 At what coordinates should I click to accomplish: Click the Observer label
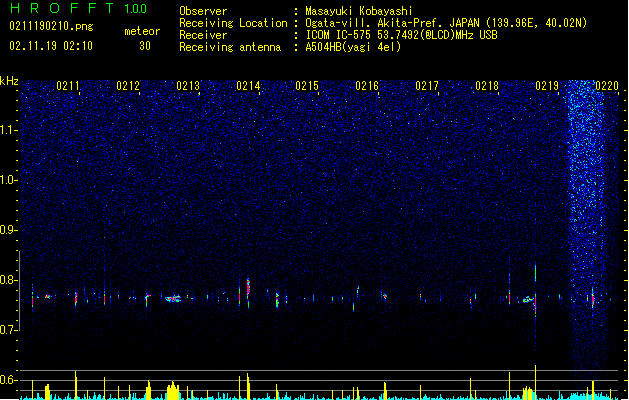pyautogui.click(x=203, y=11)
